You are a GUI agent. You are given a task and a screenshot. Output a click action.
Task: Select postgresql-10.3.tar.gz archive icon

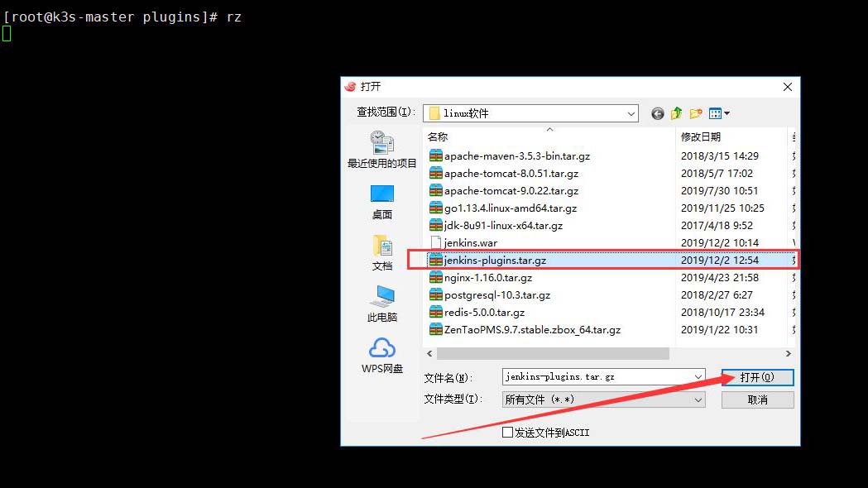(x=436, y=295)
